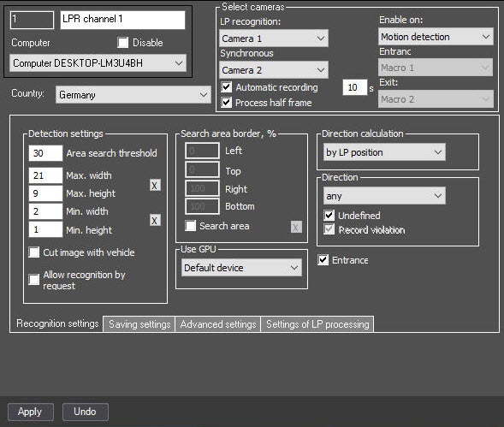Viewport: 504px width, 427px height.
Task: Enable Cut image with vehicle
Action: [34, 252]
